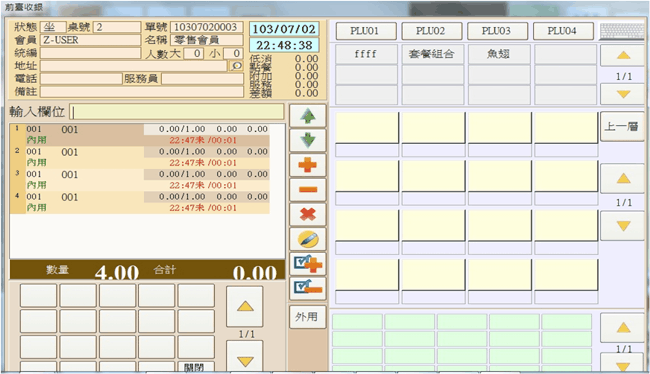Decrease quantity with the orange minus icon
Image resolution: width=650 pixels, height=374 pixels.
click(x=307, y=189)
